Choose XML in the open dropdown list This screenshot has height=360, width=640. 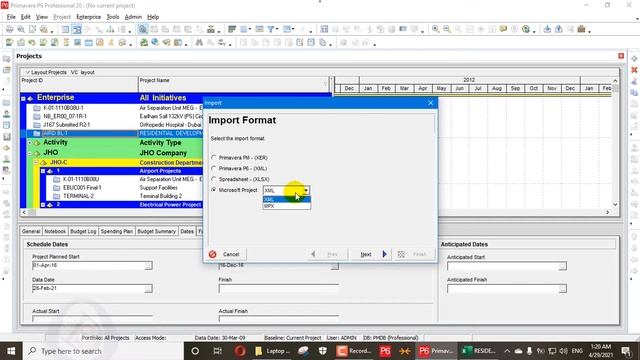click(287, 199)
